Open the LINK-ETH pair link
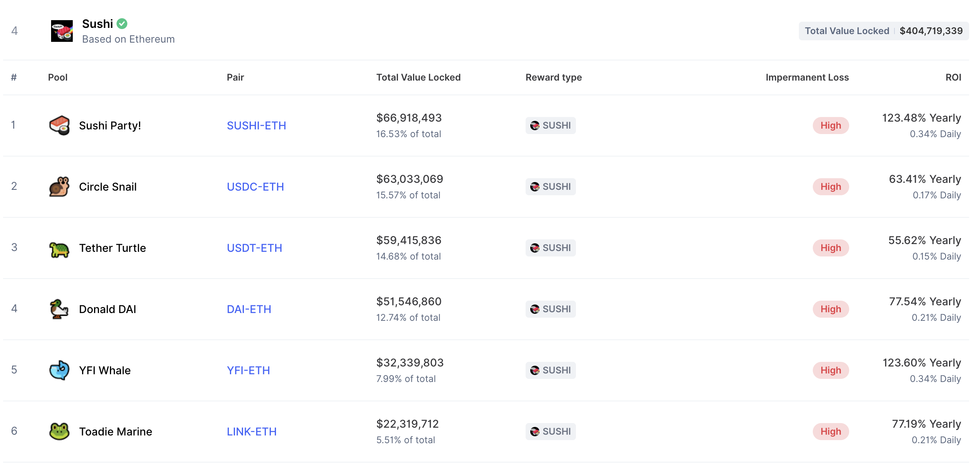980x468 pixels. [252, 432]
